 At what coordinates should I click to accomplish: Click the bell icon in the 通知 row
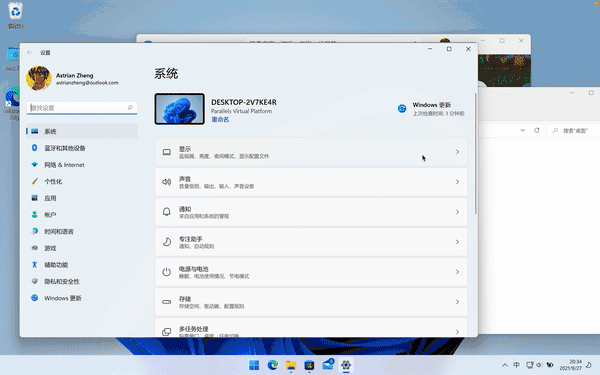point(166,212)
